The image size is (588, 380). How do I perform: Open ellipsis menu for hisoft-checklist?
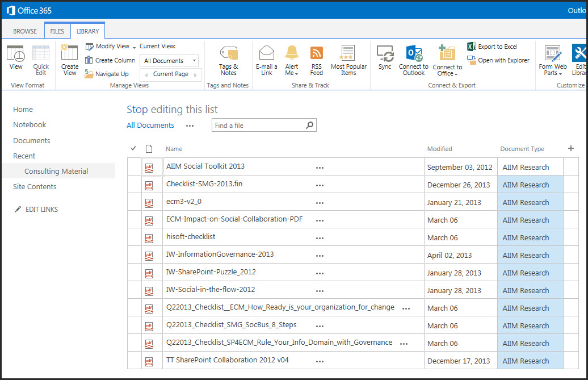[x=320, y=237]
